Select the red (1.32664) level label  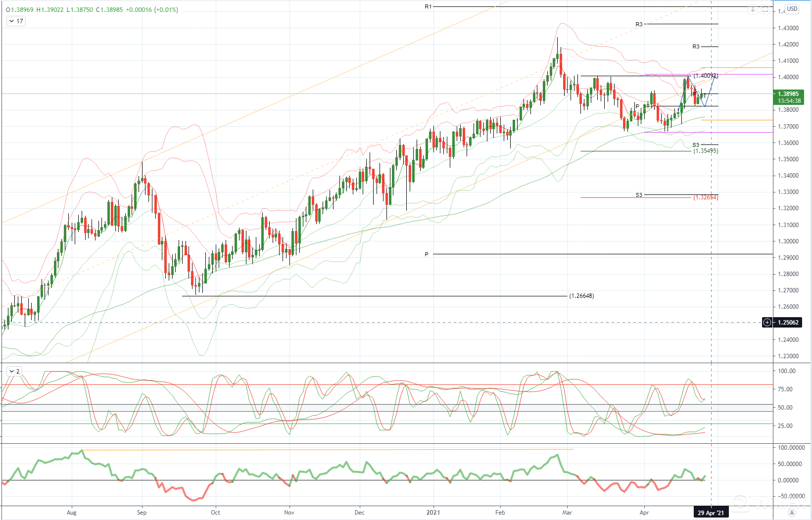tap(706, 197)
